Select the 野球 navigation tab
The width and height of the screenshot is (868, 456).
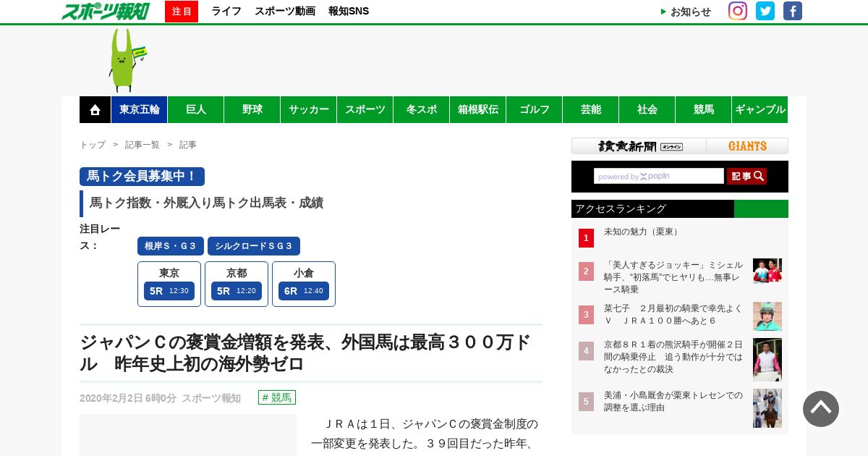pos(252,109)
